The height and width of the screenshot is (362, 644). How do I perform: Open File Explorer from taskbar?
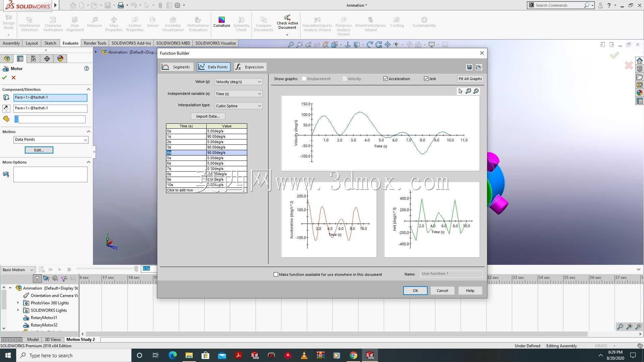189,355
